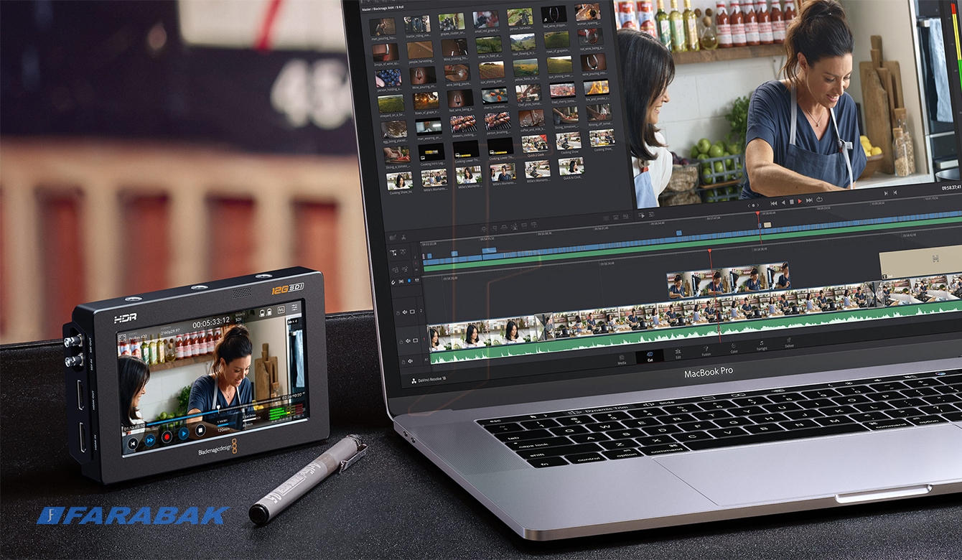Select the grapes_cluster_on clip thumbnail

(452, 22)
